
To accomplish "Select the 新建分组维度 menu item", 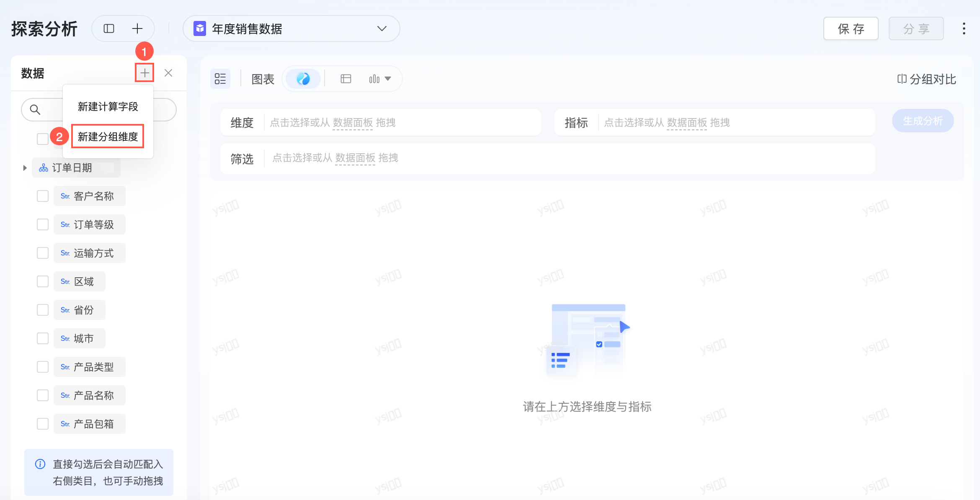I will 108,137.
